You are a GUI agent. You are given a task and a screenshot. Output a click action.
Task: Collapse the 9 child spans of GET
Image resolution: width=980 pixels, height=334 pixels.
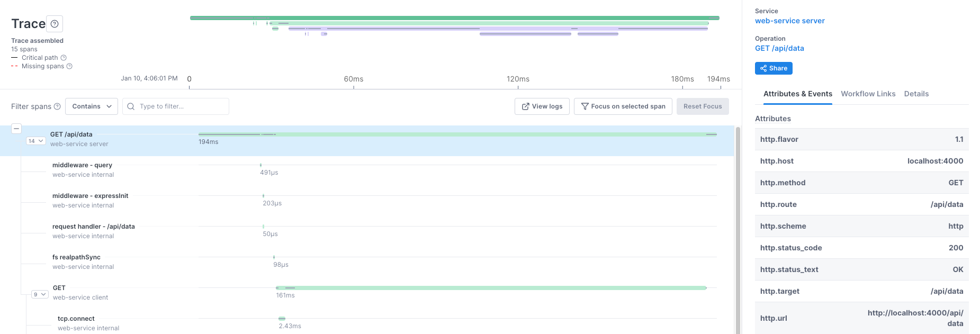tap(40, 294)
